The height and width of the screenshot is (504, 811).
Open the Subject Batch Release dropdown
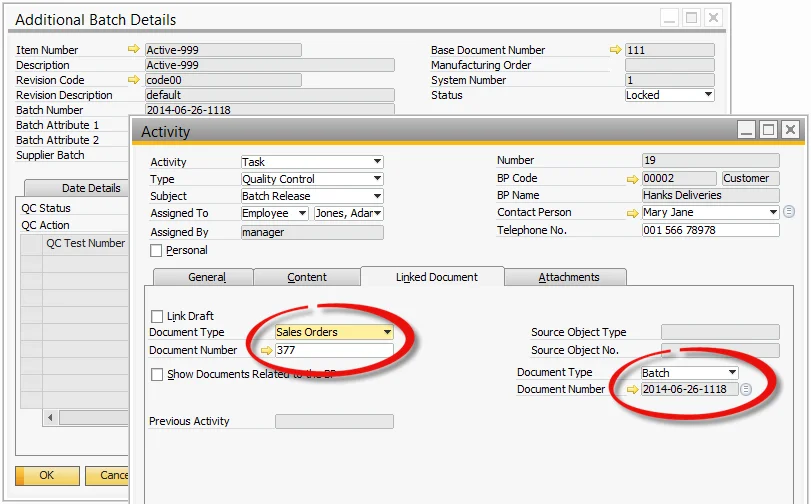click(378, 196)
